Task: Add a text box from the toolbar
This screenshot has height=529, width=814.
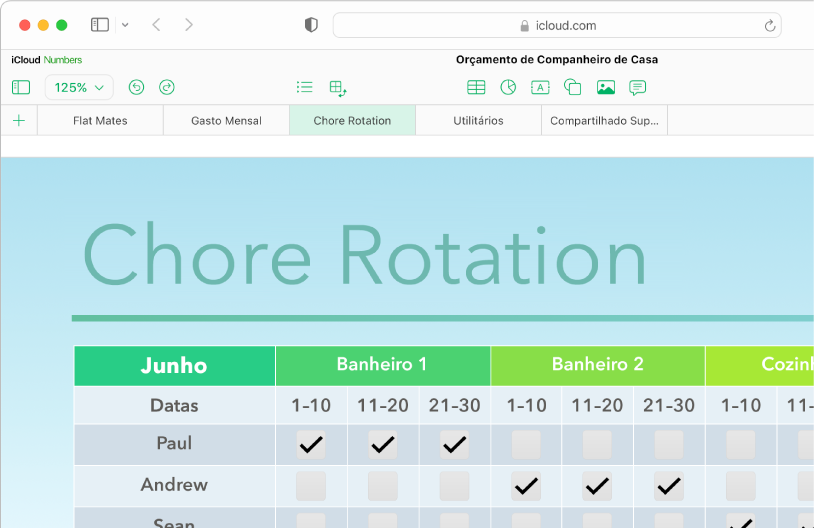Action: tap(540, 88)
